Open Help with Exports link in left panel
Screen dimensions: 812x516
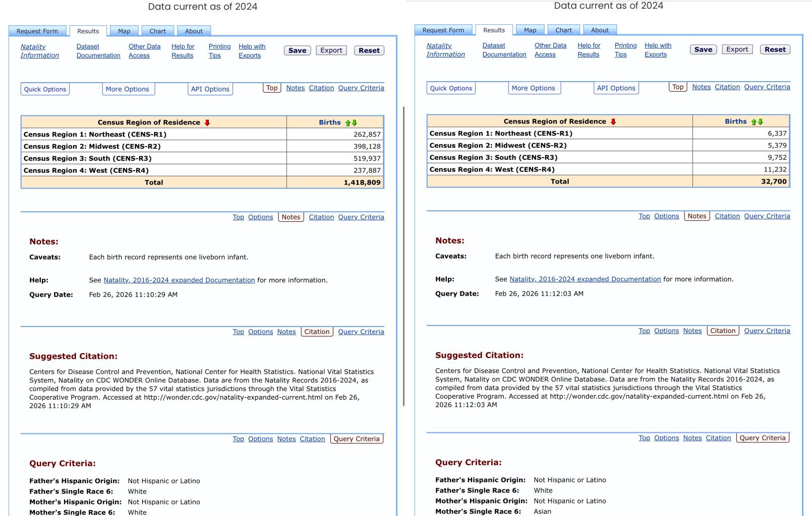[252, 51]
